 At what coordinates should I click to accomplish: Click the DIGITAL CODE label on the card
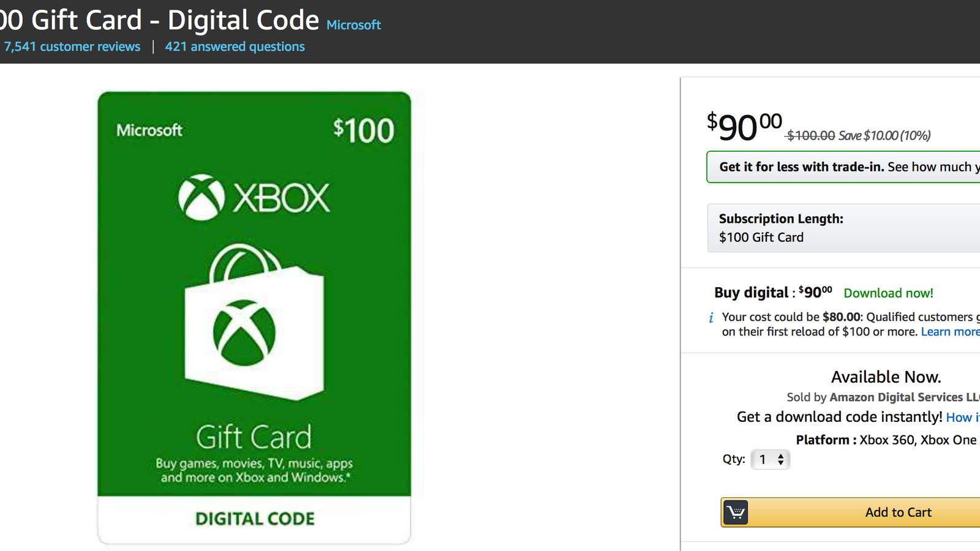click(255, 519)
